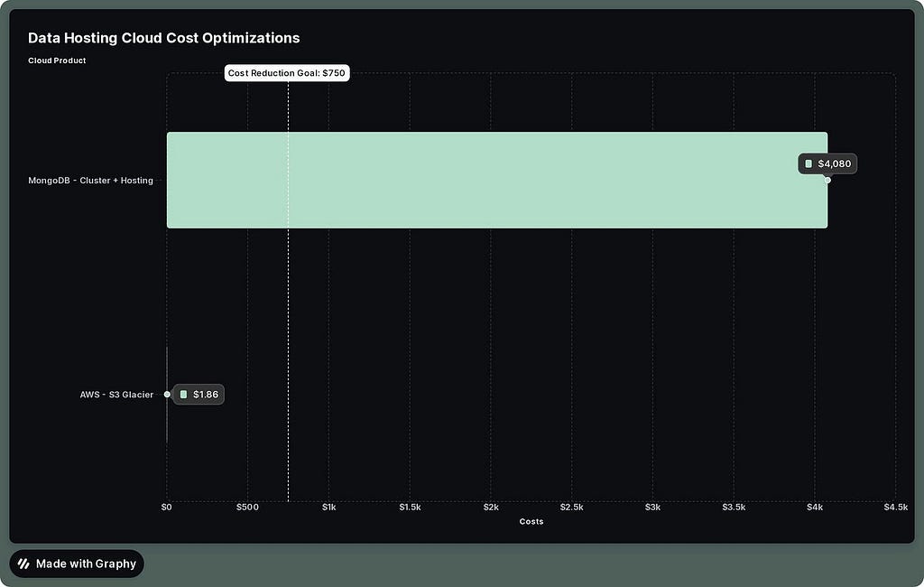Click the green swatch in $4,080 tooltip

808,163
